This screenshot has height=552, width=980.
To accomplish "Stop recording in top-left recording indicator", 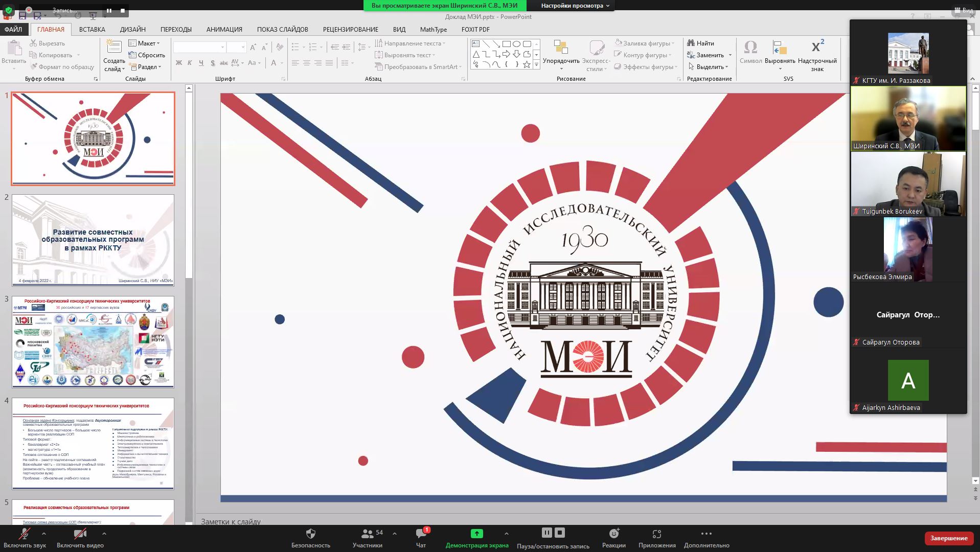I will (123, 10).
